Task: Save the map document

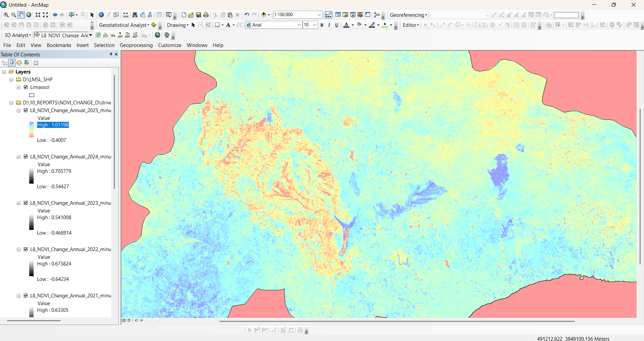Action: [199, 15]
